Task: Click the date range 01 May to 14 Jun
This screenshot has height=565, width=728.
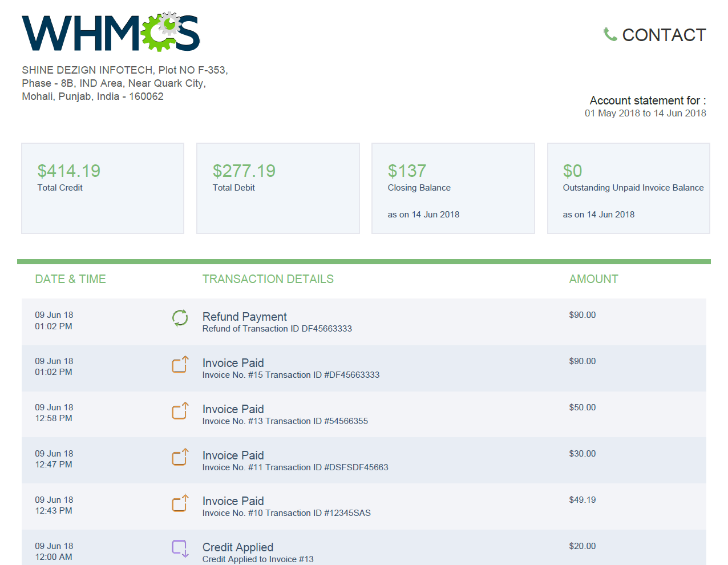Action: [645, 113]
